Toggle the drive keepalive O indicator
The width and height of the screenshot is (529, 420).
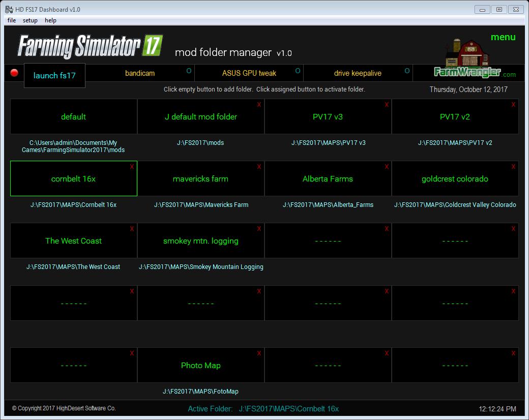click(407, 71)
